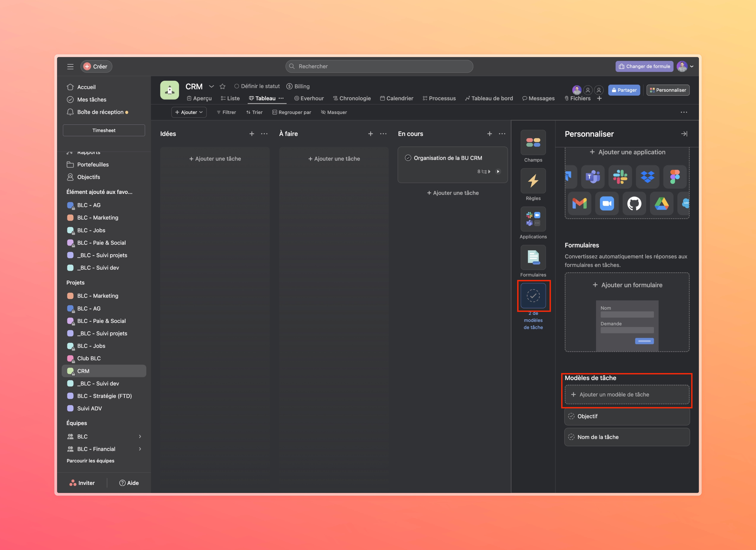Click Ajouter un modèle de tâche
756x550 pixels.
point(627,395)
